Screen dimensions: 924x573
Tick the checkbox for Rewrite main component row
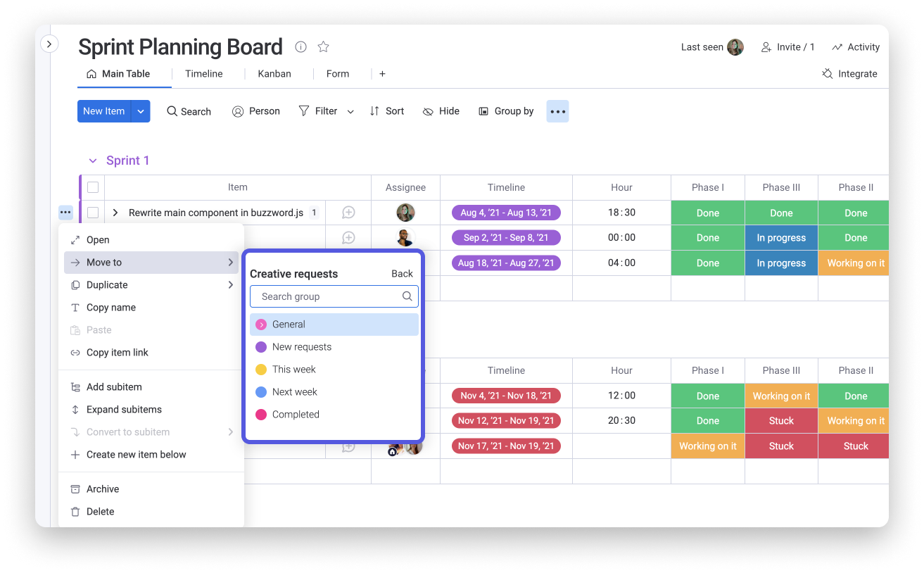(x=93, y=213)
